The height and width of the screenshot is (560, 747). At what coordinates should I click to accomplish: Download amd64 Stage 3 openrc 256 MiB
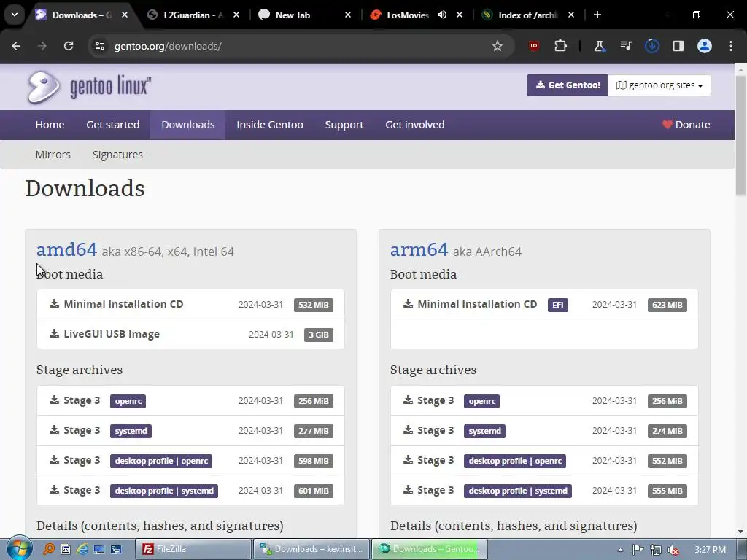click(190, 401)
